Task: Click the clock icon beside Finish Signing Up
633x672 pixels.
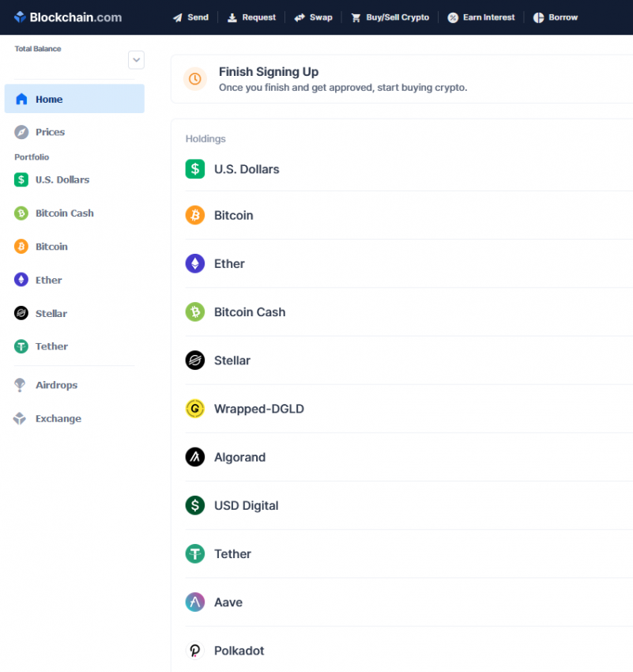Action: click(195, 79)
